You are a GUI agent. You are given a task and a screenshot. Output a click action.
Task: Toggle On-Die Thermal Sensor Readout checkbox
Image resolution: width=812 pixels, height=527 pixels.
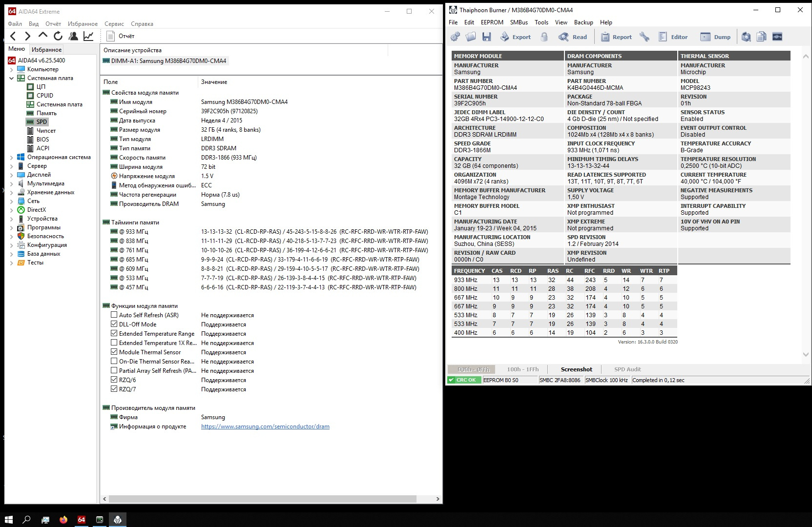point(114,362)
